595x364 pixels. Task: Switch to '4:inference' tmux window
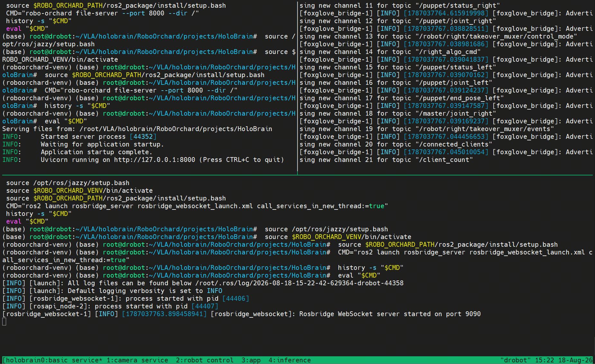click(x=290, y=360)
